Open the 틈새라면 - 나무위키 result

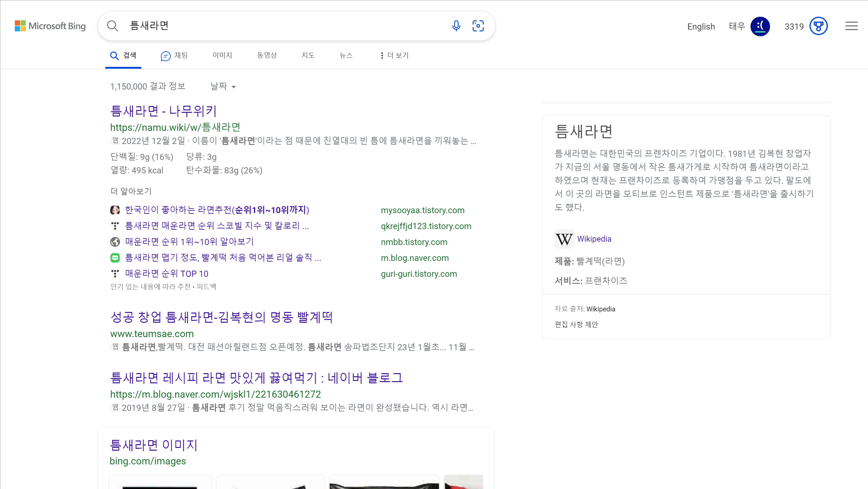pyautogui.click(x=163, y=111)
